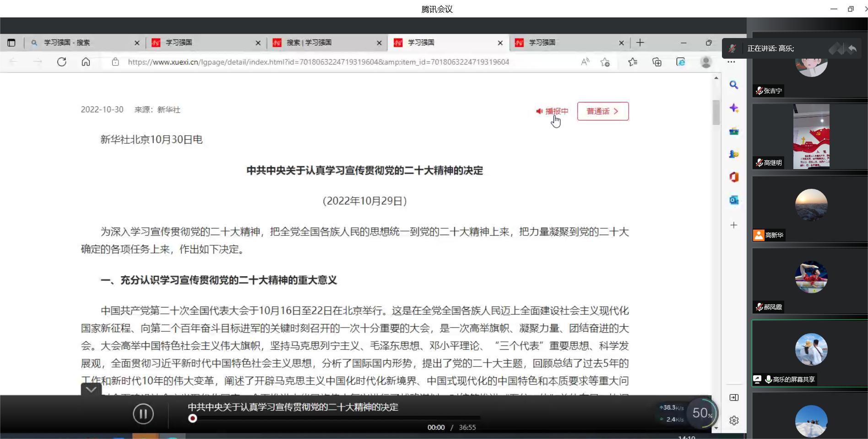The width and height of the screenshot is (868, 439).
Task: Toggle the tab actions menu panel
Action: [11, 43]
